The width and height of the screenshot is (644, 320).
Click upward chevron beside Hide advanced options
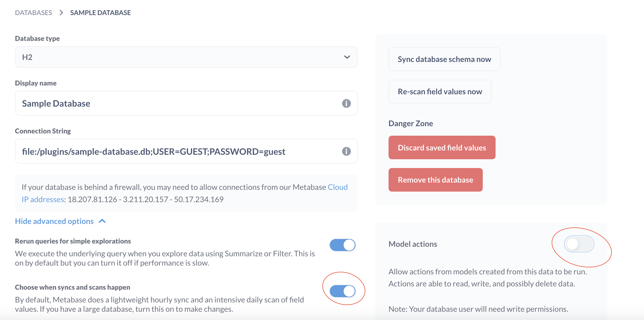coord(102,221)
